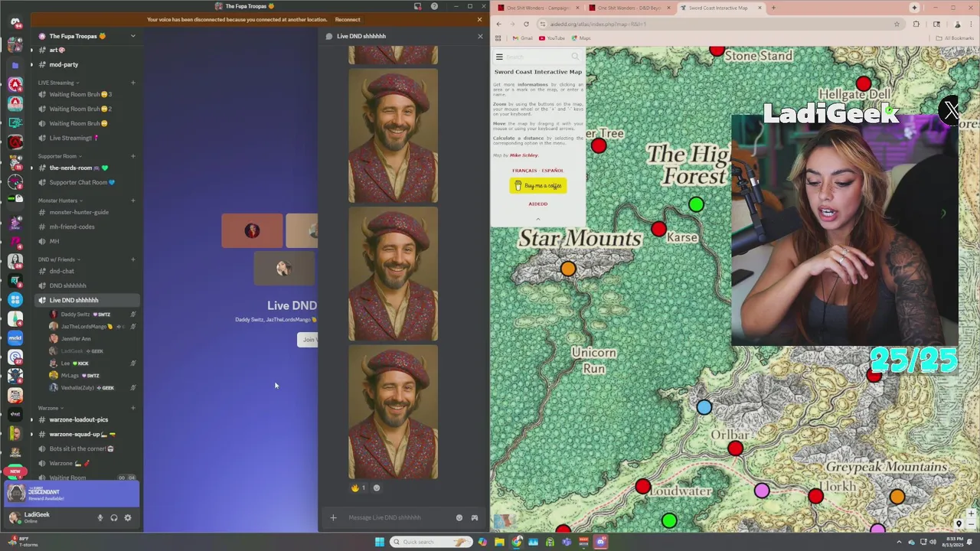Click the aidedd.org address bar

coord(720,24)
